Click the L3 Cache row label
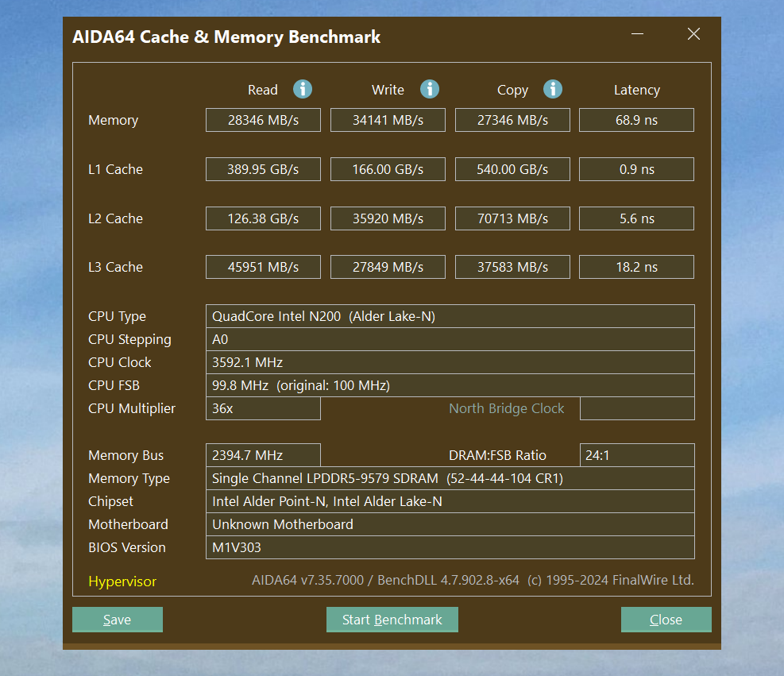 click(x=115, y=267)
